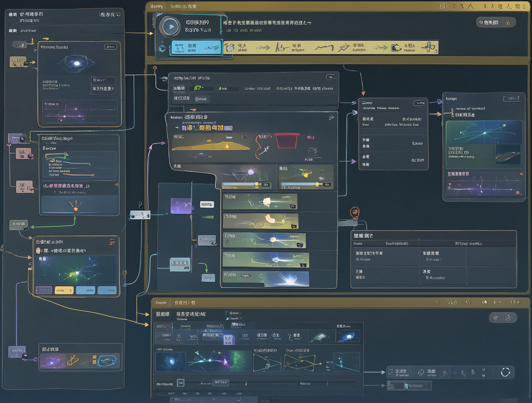
Task: Click the lower boxed button inside the lens card
Action: (103, 89)
